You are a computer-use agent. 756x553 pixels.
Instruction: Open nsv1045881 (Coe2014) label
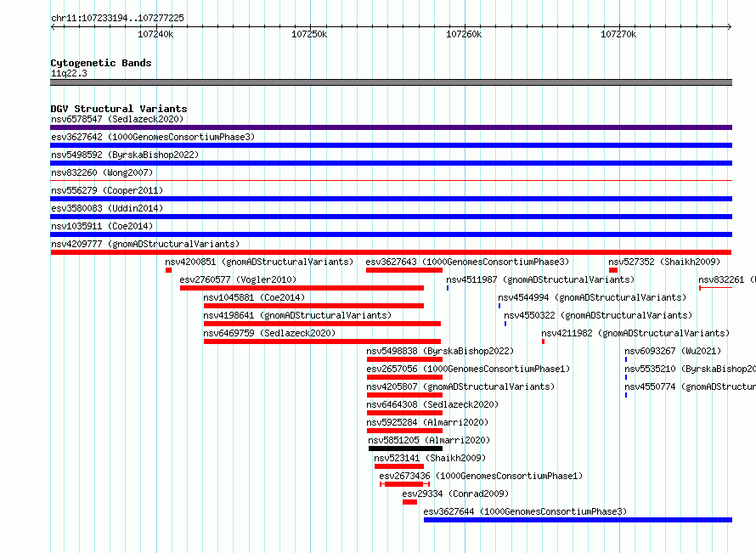tap(254, 297)
